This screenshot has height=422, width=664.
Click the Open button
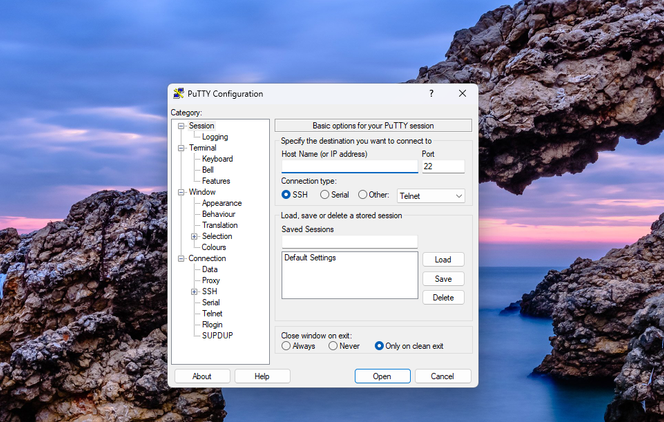point(382,376)
